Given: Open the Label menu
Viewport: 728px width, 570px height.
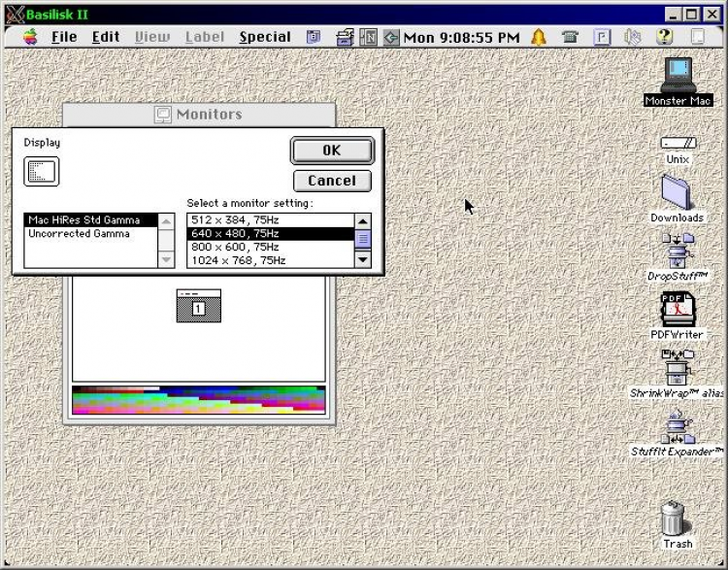Looking at the screenshot, I should pyautogui.click(x=205, y=37).
